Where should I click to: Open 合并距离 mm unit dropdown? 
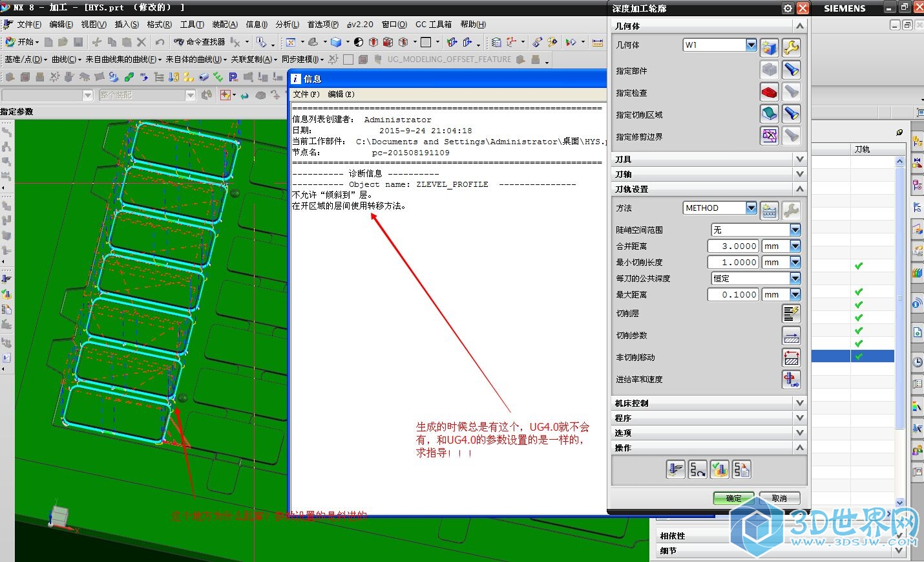pos(795,246)
